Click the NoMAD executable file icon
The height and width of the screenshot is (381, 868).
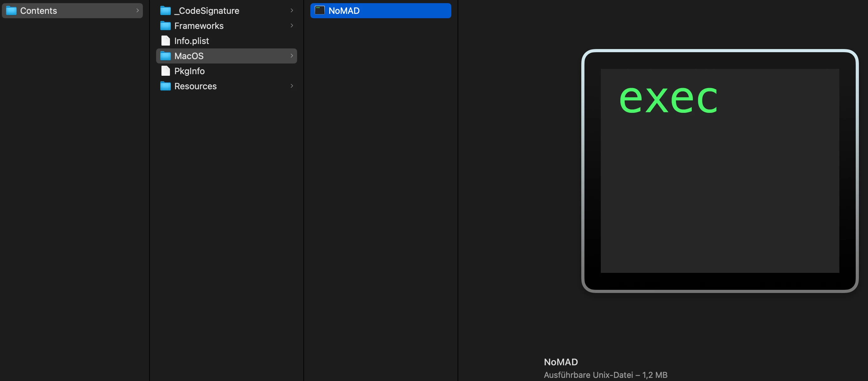tap(319, 10)
